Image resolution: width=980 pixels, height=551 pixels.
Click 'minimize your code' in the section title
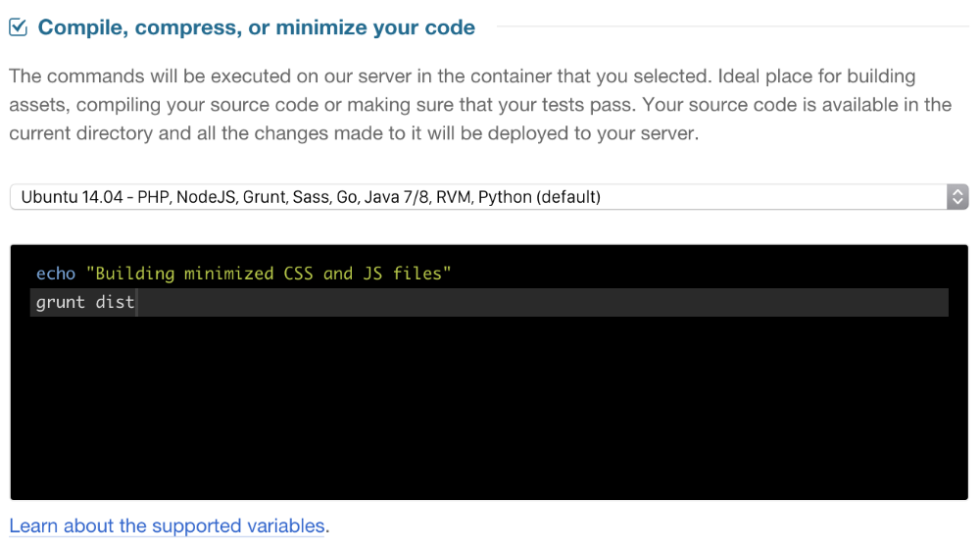pyautogui.click(x=375, y=27)
